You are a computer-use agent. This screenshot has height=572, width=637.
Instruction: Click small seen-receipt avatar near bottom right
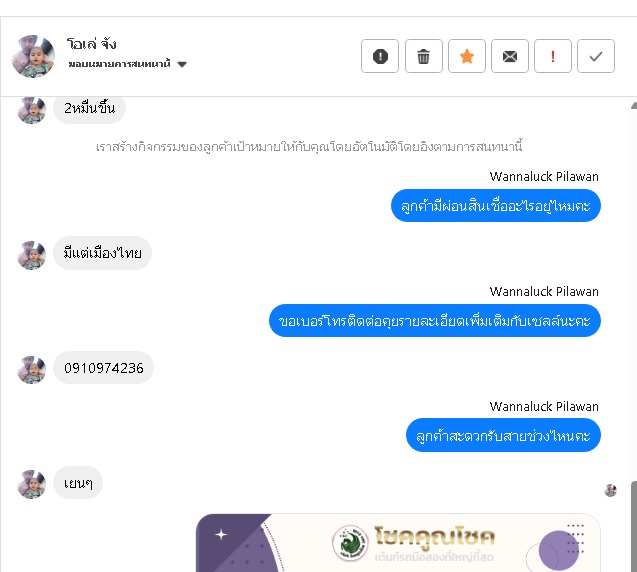(x=610, y=490)
